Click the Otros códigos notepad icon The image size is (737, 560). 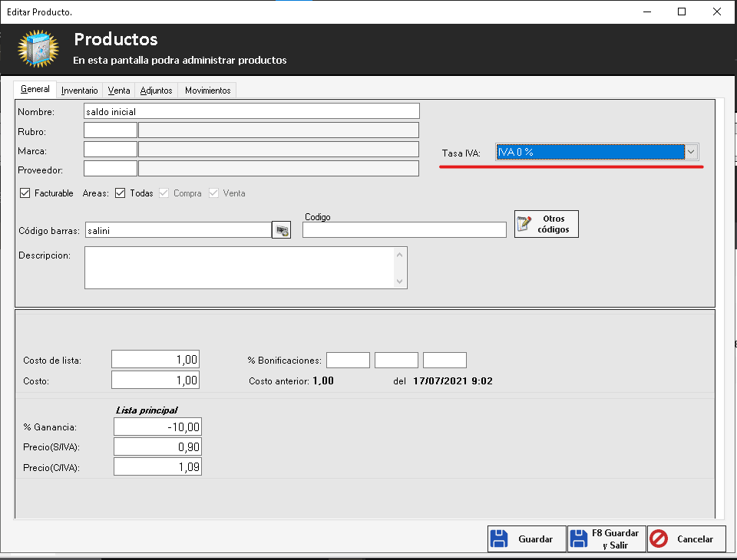pyautogui.click(x=525, y=224)
